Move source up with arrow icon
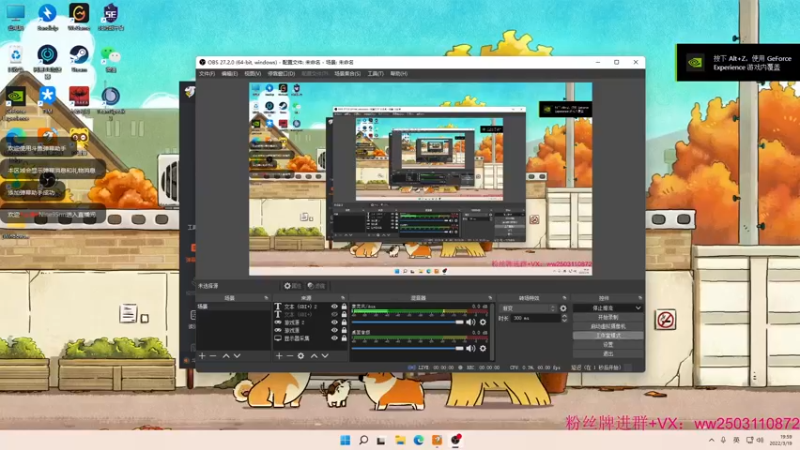The image size is (800, 450). 314,356
